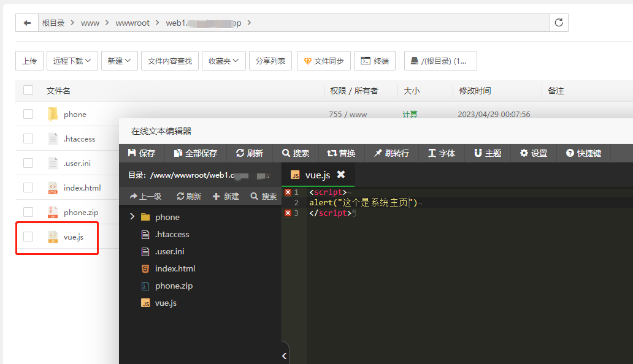Click the .user.ini filename in file list
633x364 pixels.
(x=77, y=163)
